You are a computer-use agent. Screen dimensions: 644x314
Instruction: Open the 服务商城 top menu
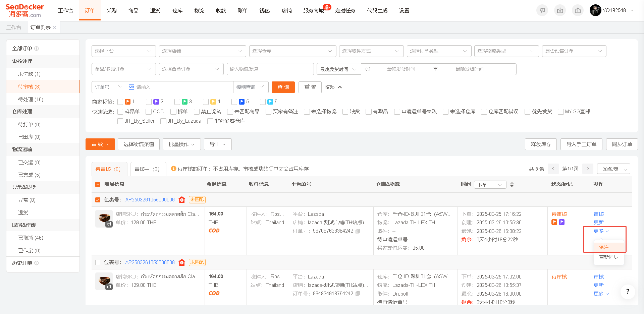tap(314, 11)
